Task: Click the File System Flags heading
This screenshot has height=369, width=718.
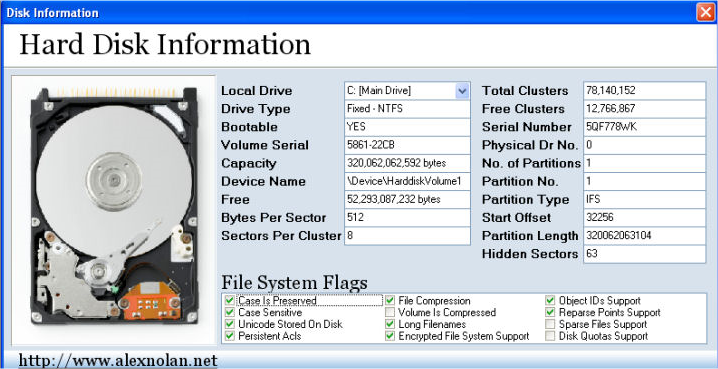Action: (294, 282)
